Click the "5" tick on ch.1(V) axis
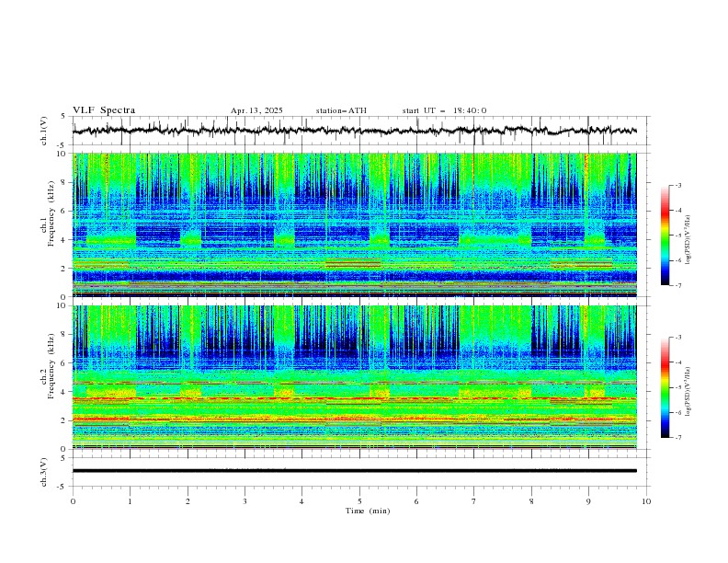Viewport: 728px width, 563px height. point(63,117)
